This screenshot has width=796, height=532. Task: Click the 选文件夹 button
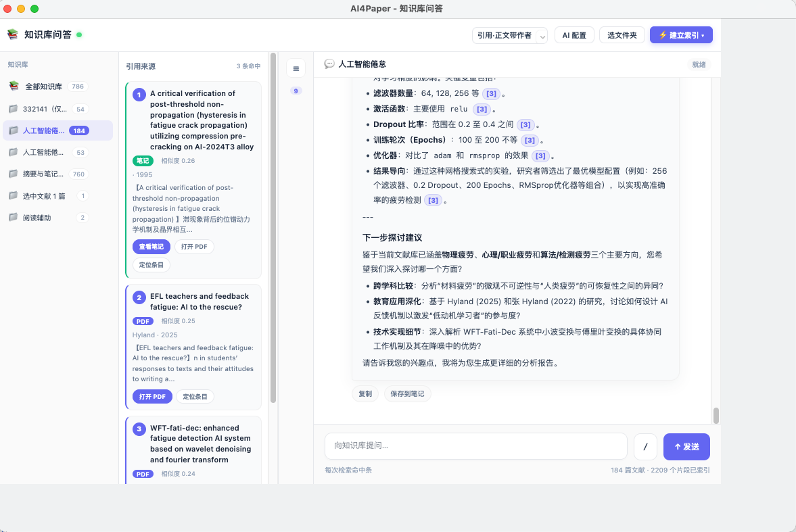[x=622, y=35]
